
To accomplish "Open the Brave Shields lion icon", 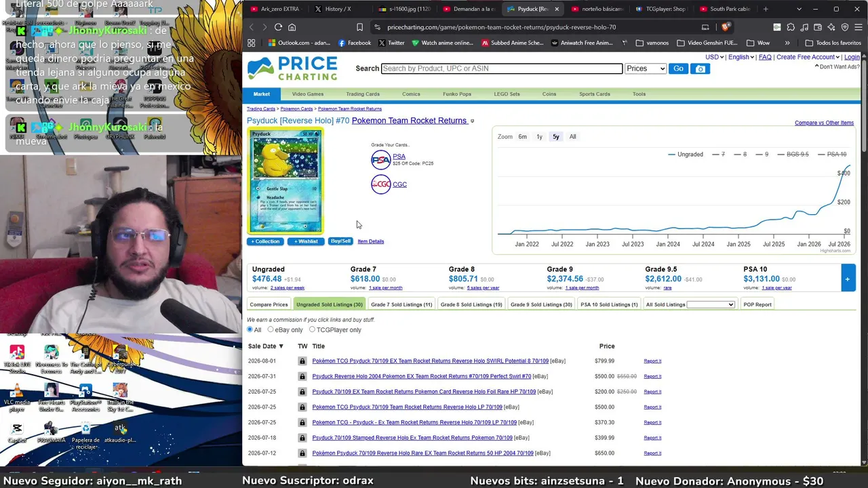I will point(726,27).
